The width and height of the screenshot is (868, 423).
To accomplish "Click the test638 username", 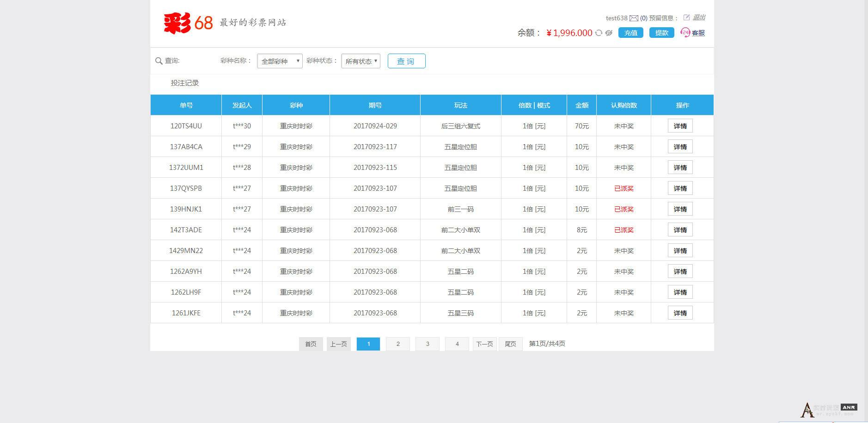I will [x=617, y=18].
